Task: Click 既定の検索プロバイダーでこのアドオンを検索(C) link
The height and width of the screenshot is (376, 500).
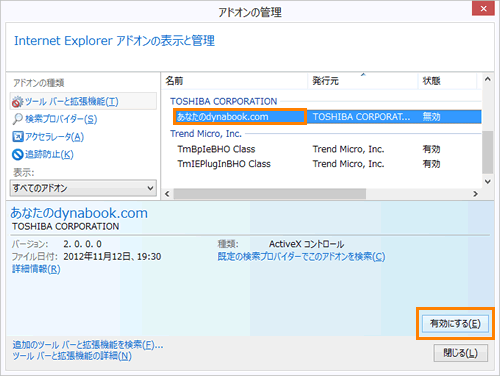Action: pos(301,256)
